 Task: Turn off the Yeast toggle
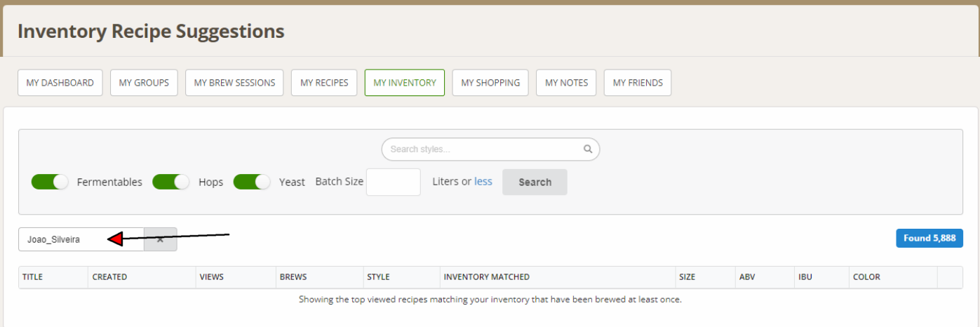click(252, 182)
